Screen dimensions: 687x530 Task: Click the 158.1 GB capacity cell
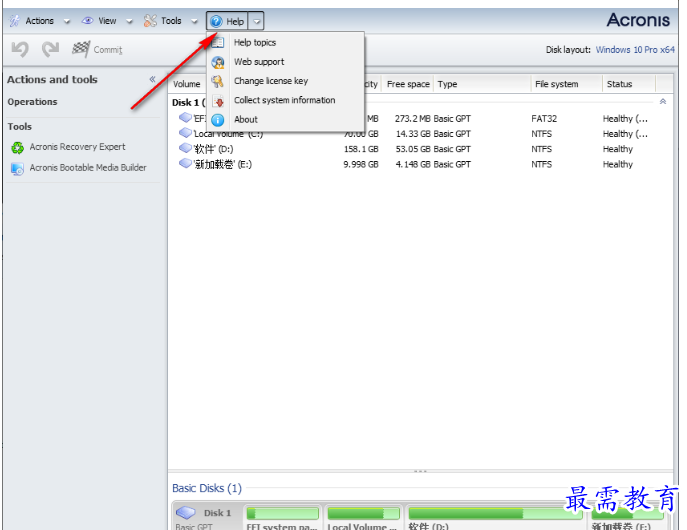point(361,149)
